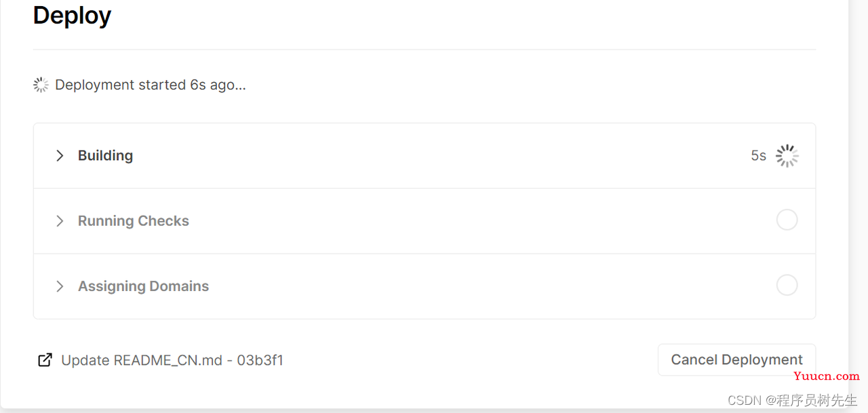This screenshot has height=413, width=868.
Task: Click the Running Checks pending status circle
Action: [x=787, y=220]
